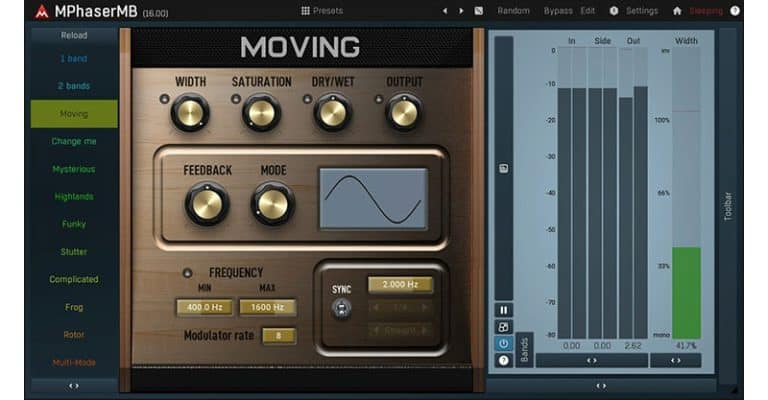Flip the SYNC toggle switch
768x400 pixels.
pos(341,309)
